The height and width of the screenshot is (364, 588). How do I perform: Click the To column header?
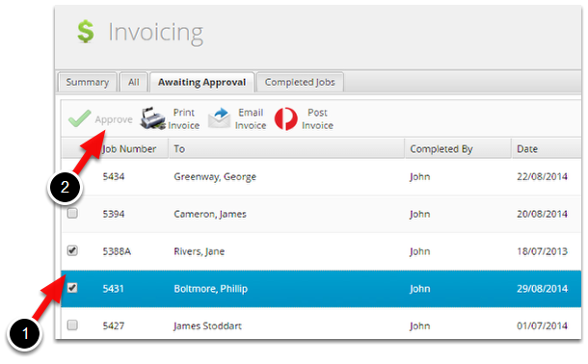[286, 149]
